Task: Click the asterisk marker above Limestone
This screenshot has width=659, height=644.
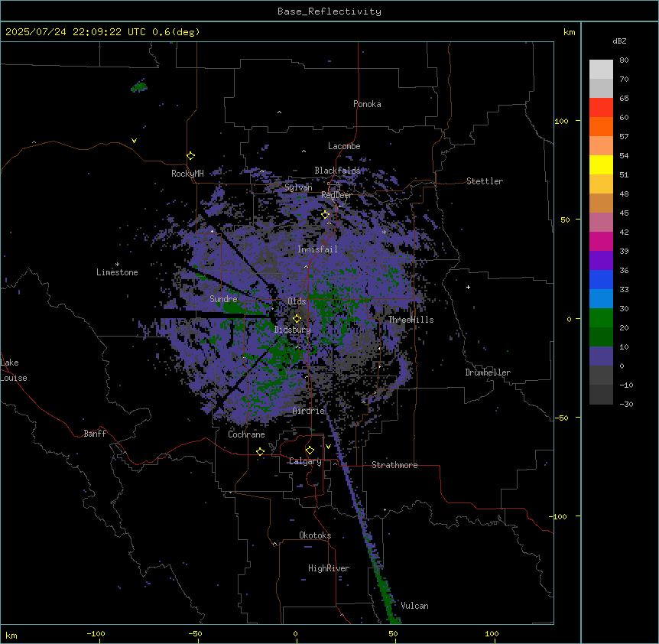Action: 117,265
